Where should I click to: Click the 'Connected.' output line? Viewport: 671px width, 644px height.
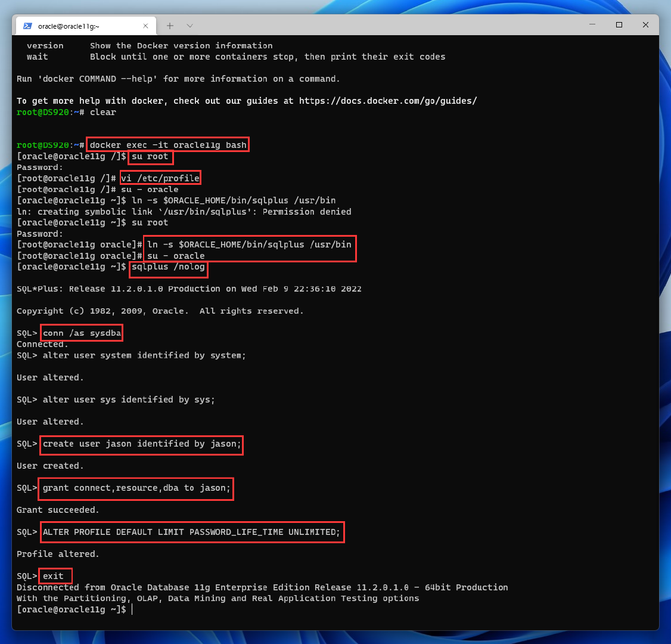click(x=42, y=344)
